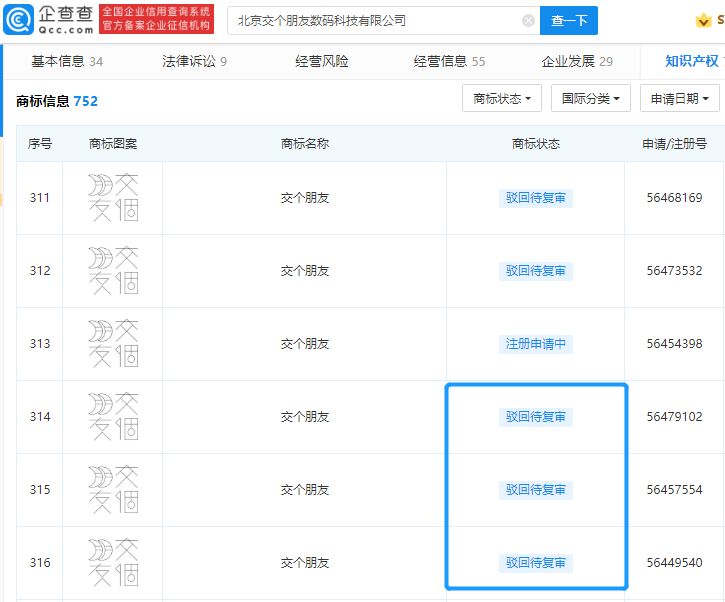Screen dimensions: 725x602
Task: Click the red 全国企业信用查询系统 banner
Action: click(156, 19)
